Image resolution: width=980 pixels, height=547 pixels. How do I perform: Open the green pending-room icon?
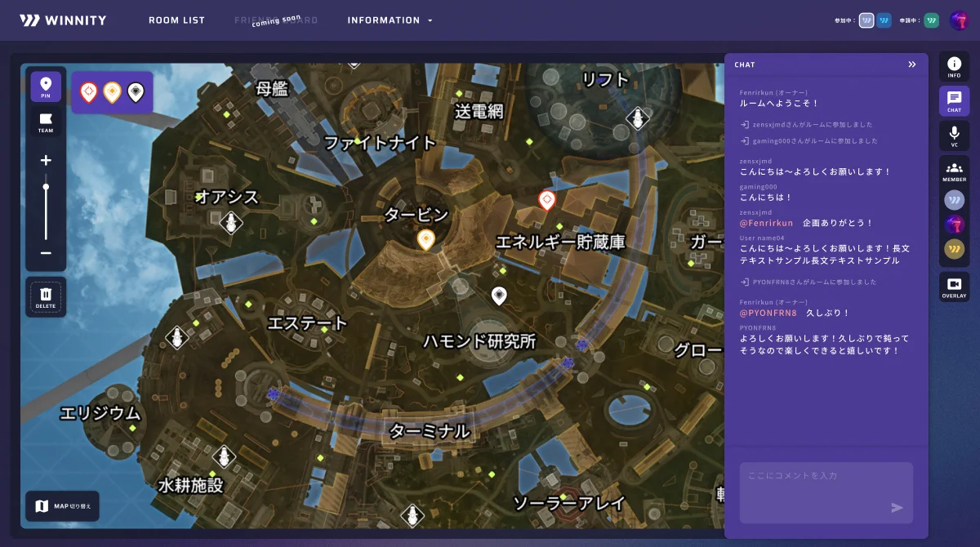(931, 20)
